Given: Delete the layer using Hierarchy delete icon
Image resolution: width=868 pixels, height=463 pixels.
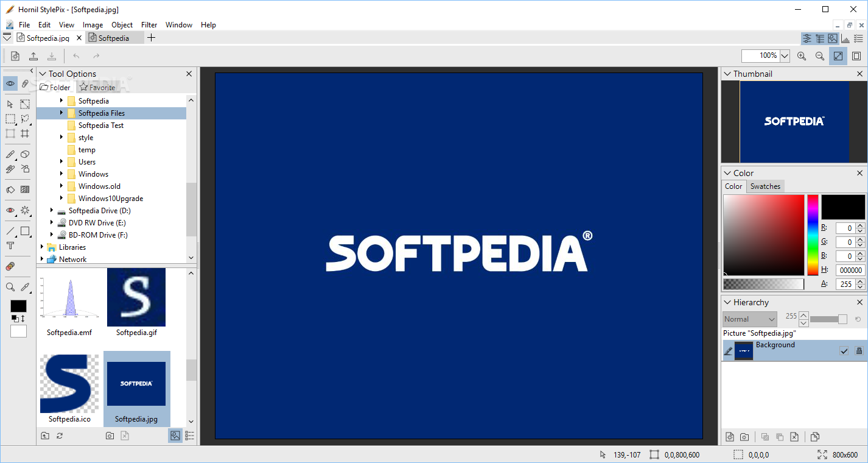Looking at the screenshot, I should point(794,437).
